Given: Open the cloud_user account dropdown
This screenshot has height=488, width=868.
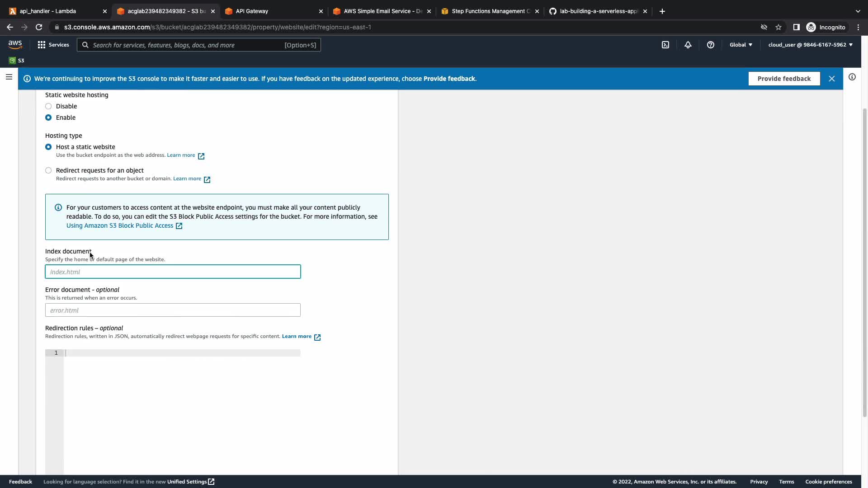Looking at the screenshot, I should 810,45.
